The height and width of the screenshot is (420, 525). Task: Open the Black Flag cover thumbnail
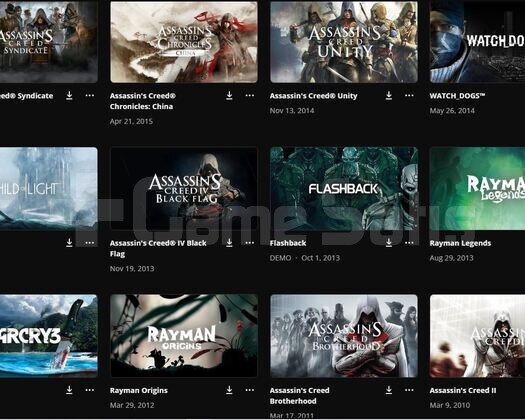(x=184, y=189)
